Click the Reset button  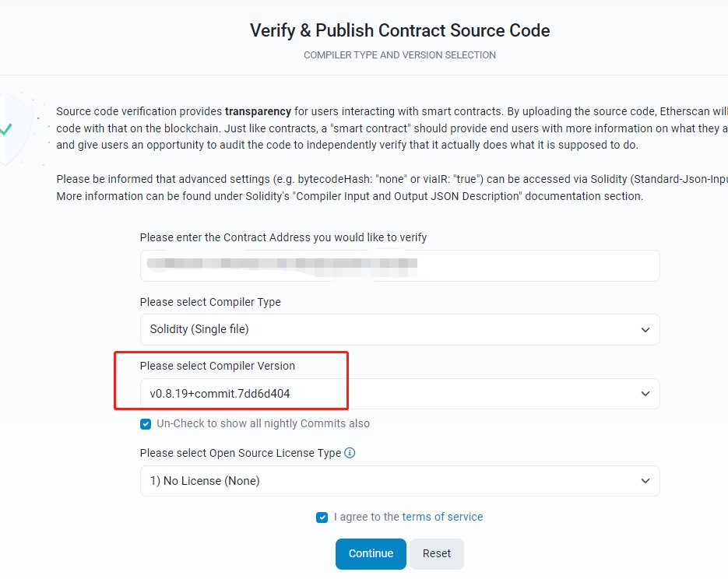437,553
